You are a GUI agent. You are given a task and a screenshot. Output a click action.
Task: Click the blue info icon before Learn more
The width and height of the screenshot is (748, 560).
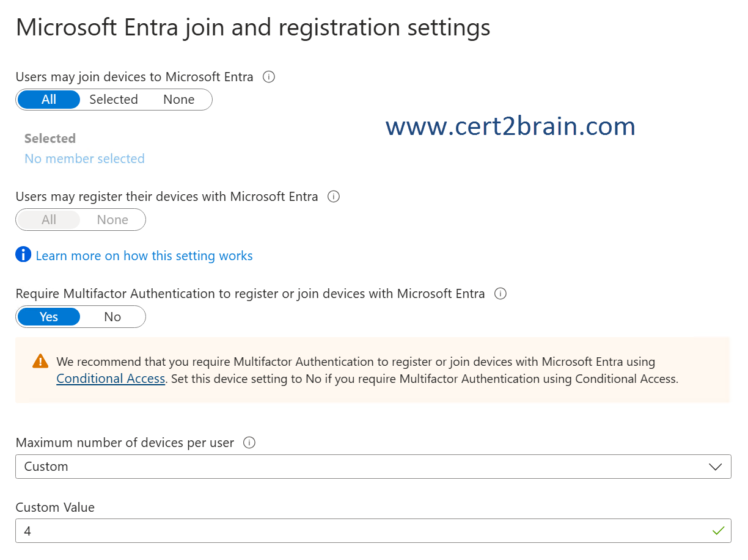[23, 255]
